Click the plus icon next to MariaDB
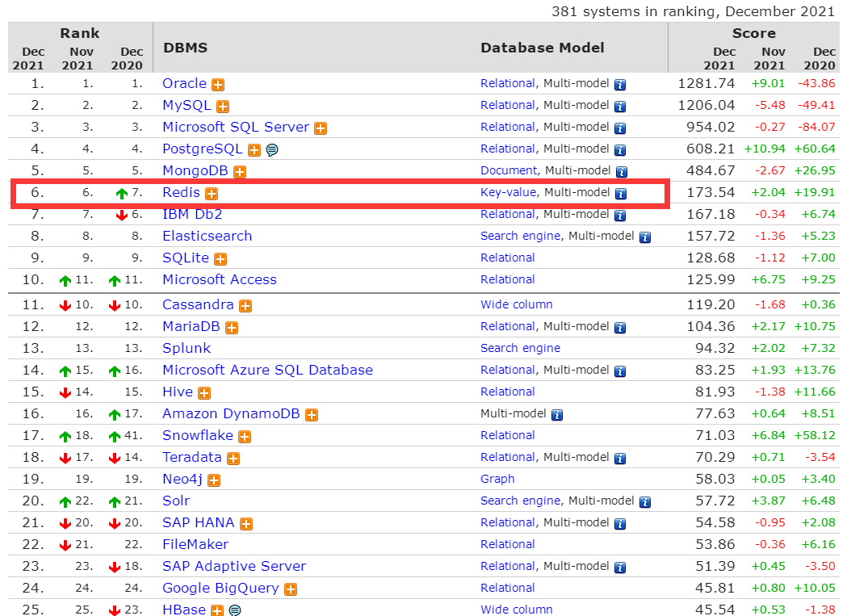Viewport: 851px width, 616px height. tap(232, 327)
